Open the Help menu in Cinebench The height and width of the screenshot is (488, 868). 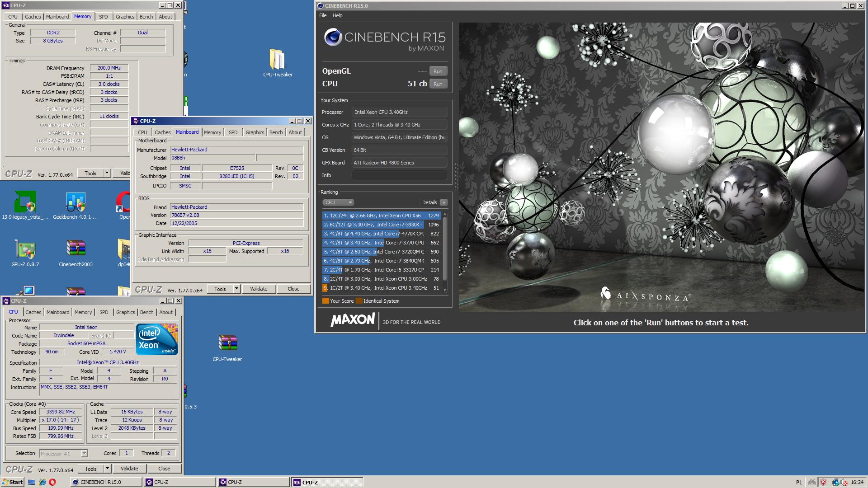pos(337,15)
